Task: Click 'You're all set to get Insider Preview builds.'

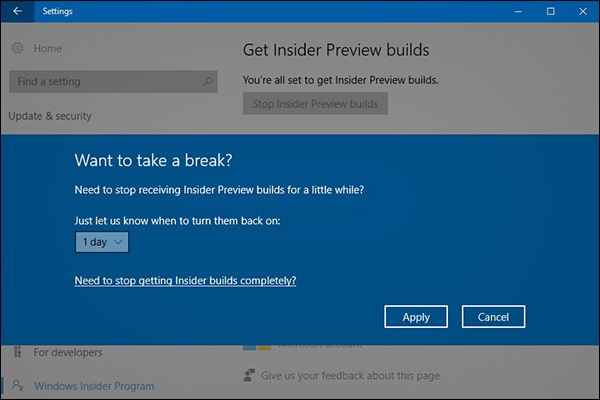Action: (x=341, y=80)
